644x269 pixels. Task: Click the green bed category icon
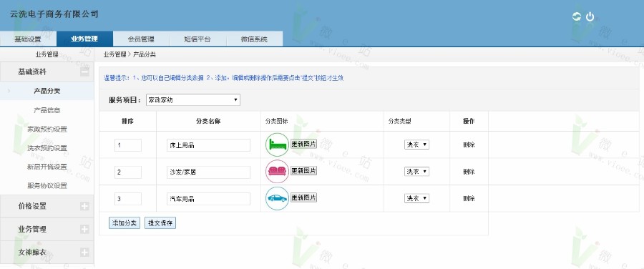(x=277, y=145)
